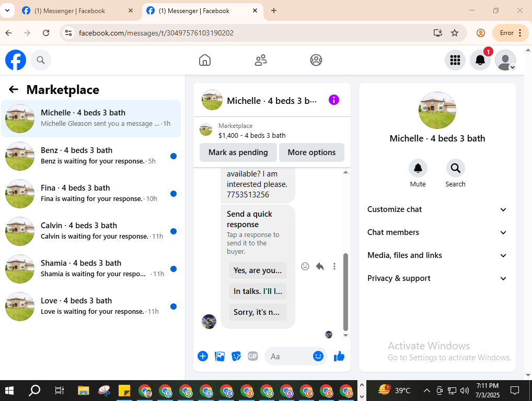
Task: Open the notifications bell with badge
Action: pos(480,60)
